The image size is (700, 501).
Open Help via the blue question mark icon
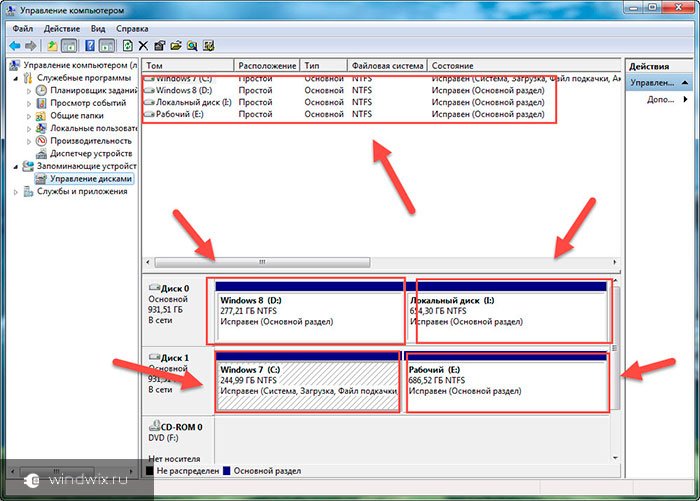coord(90,46)
